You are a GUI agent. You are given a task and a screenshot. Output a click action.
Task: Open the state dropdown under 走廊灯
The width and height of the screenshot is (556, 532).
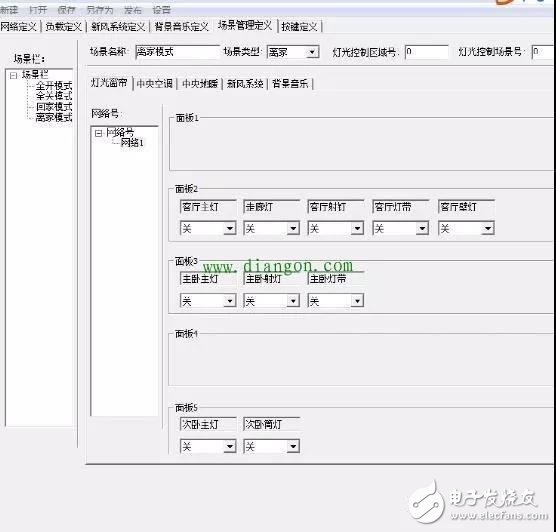tap(293, 228)
